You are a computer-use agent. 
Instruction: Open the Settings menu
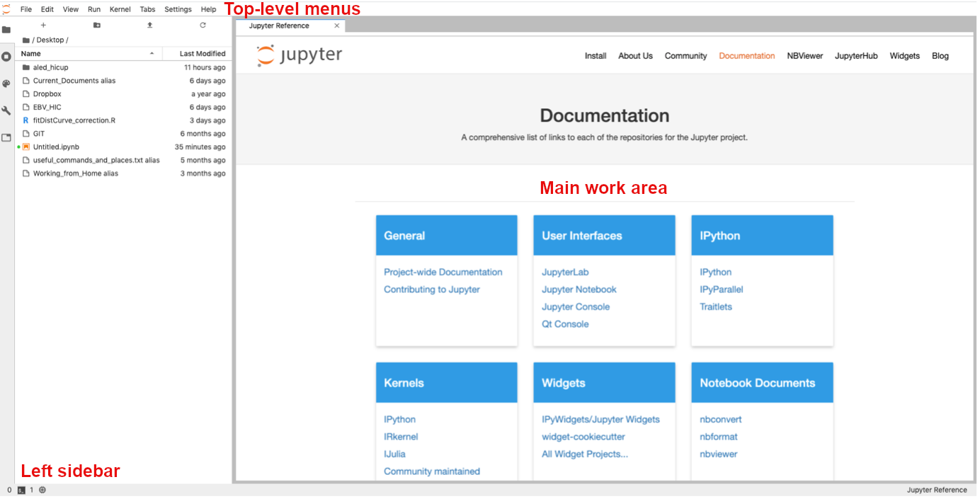178,10
